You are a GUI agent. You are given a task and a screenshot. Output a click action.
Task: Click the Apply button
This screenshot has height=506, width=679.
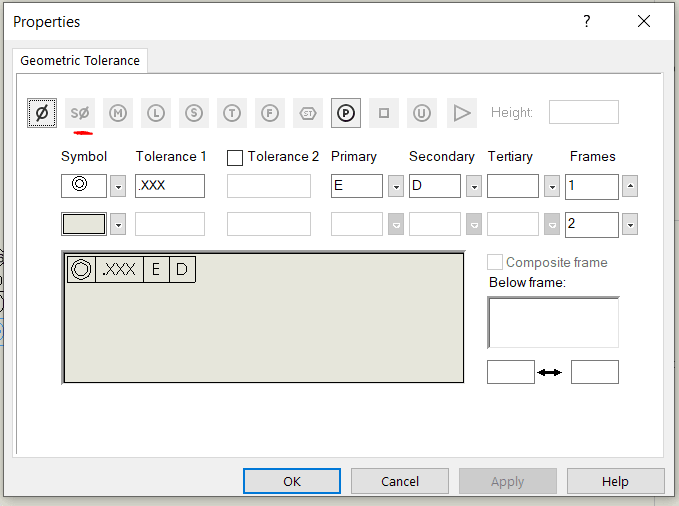point(508,481)
